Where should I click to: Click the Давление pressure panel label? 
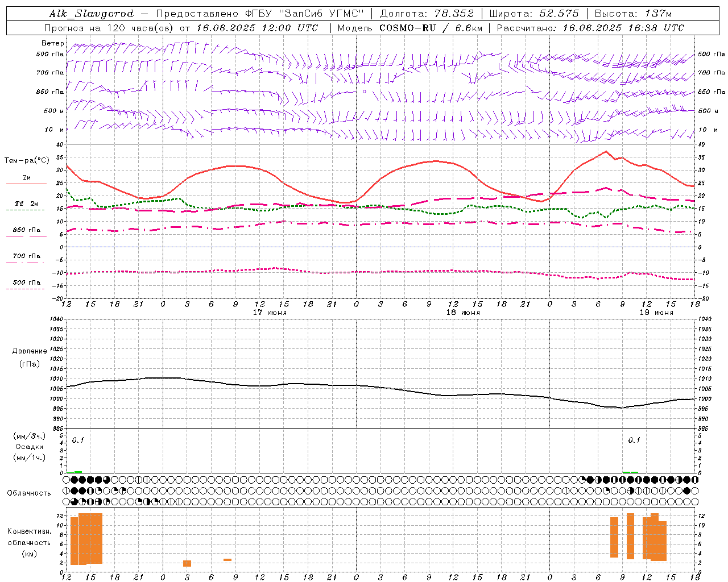pos(30,351)
